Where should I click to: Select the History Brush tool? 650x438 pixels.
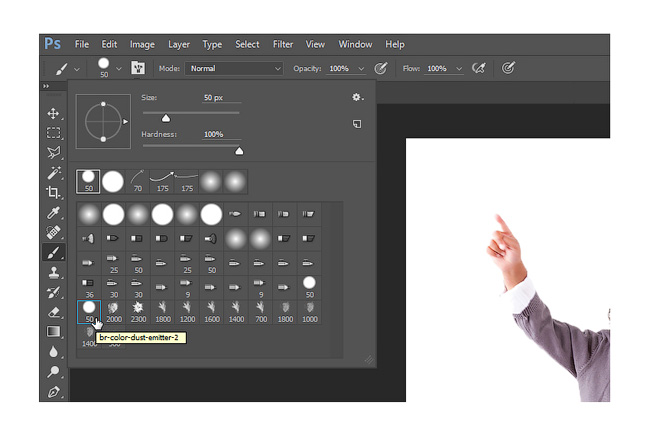53,292
